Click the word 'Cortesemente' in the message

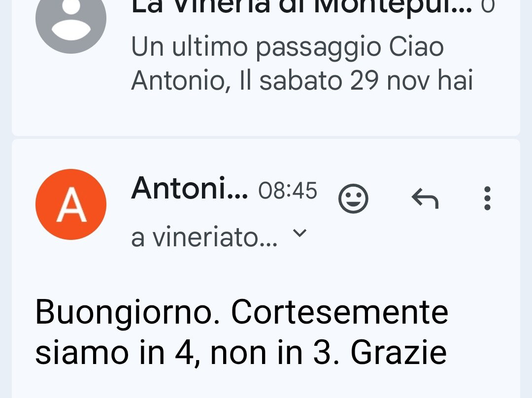click(339, 312)
